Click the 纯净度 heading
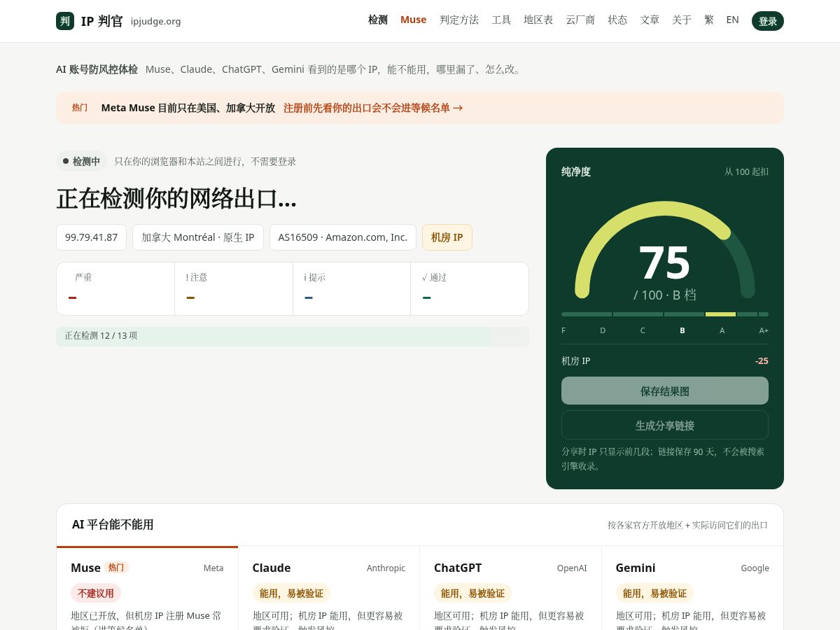The image size is (840, 630). (x=576, y=171)
